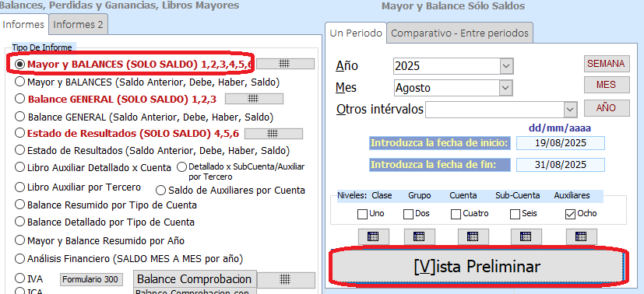Uncheck the Ocho auxiliares checkbox
Image resolution: width=644 pixels, height=294 pixels.
pyautogui.click(x=571, y=214)
